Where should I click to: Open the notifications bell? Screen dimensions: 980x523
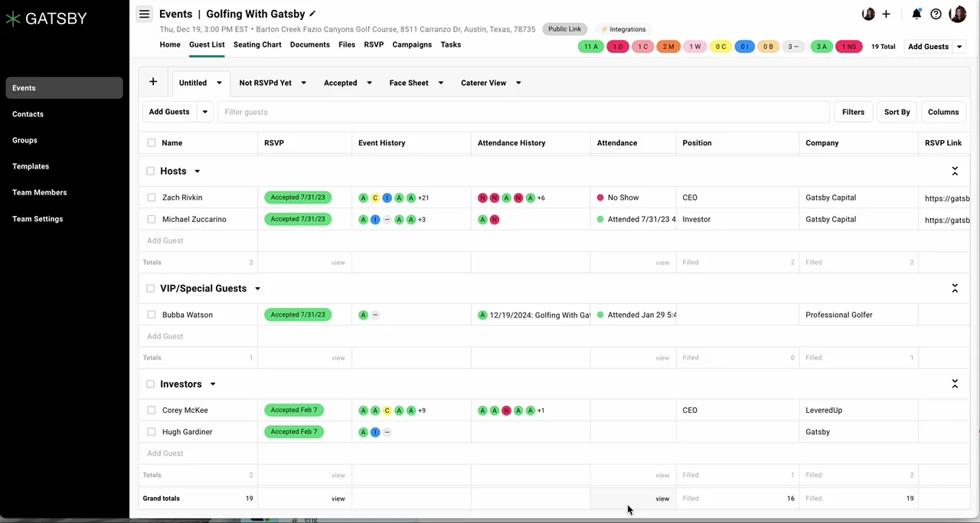[x=916, y=14]
